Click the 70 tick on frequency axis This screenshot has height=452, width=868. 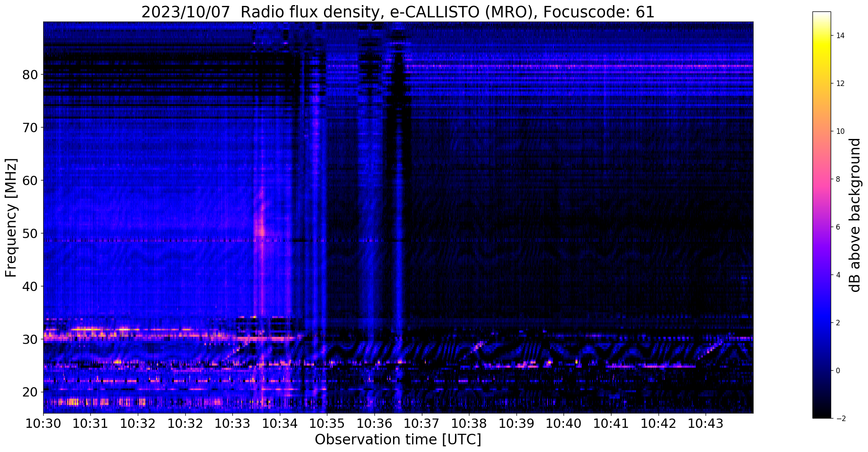point(30,128)
